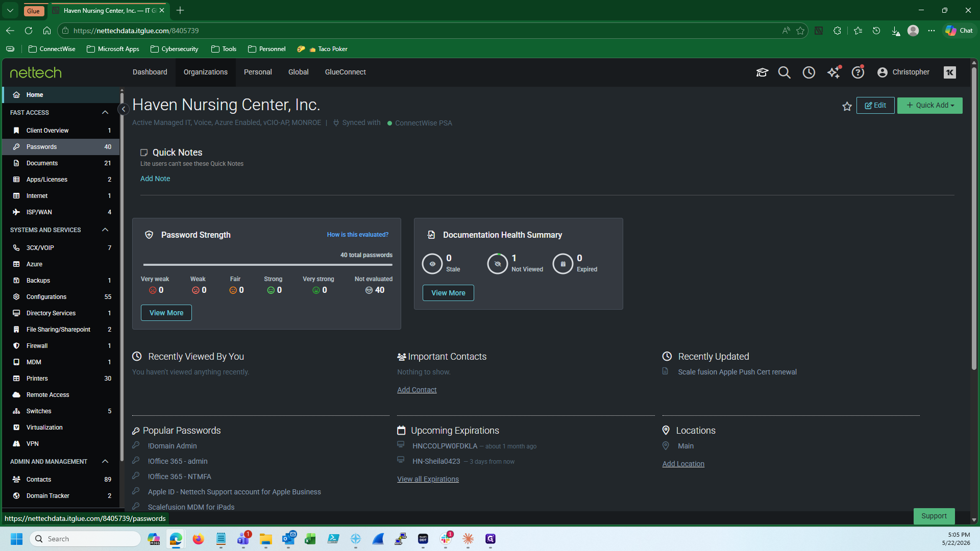
Task: Open Contacts in the sidebar
Action: coord(61,480)
